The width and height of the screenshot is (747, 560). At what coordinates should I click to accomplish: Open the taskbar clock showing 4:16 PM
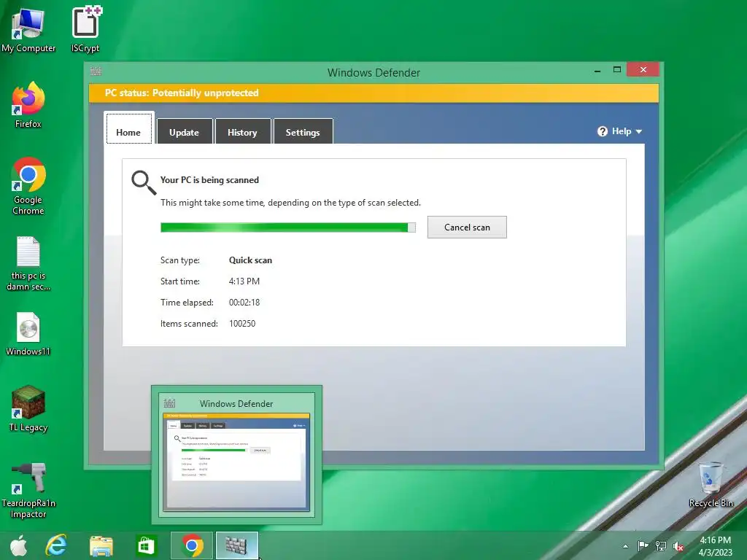(716, 545)
